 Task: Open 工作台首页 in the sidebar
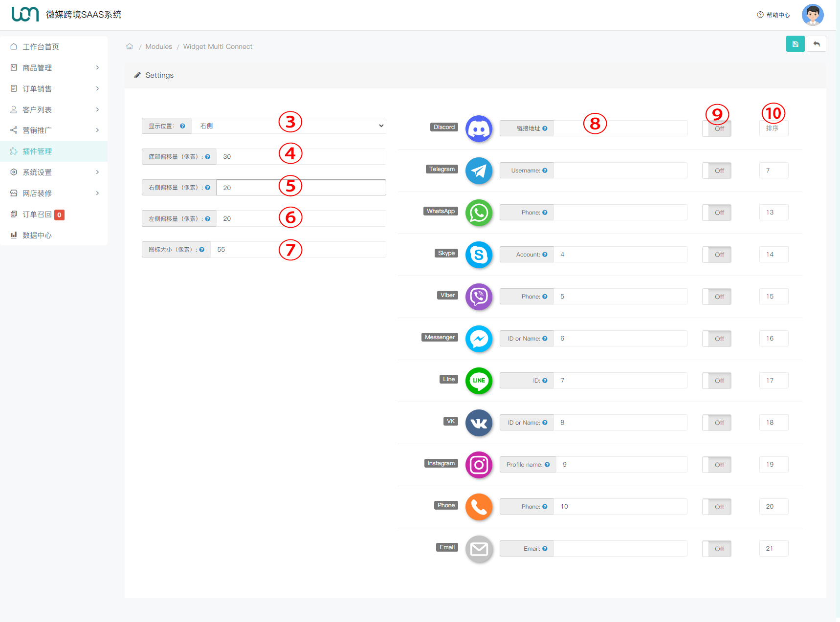(x=54, y=46)
